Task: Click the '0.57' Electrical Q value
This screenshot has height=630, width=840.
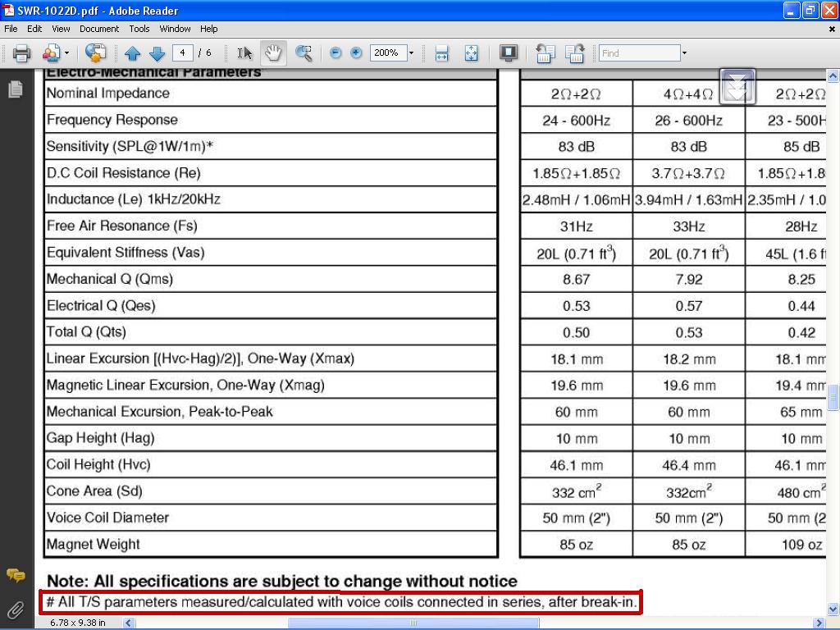Action: pyautogui.click(x=689, y=307)
